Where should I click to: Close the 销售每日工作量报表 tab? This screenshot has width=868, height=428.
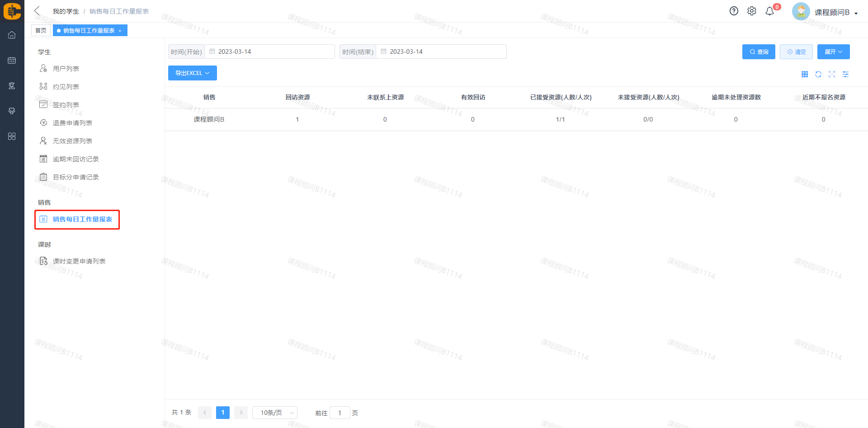(x=120, y=31)
